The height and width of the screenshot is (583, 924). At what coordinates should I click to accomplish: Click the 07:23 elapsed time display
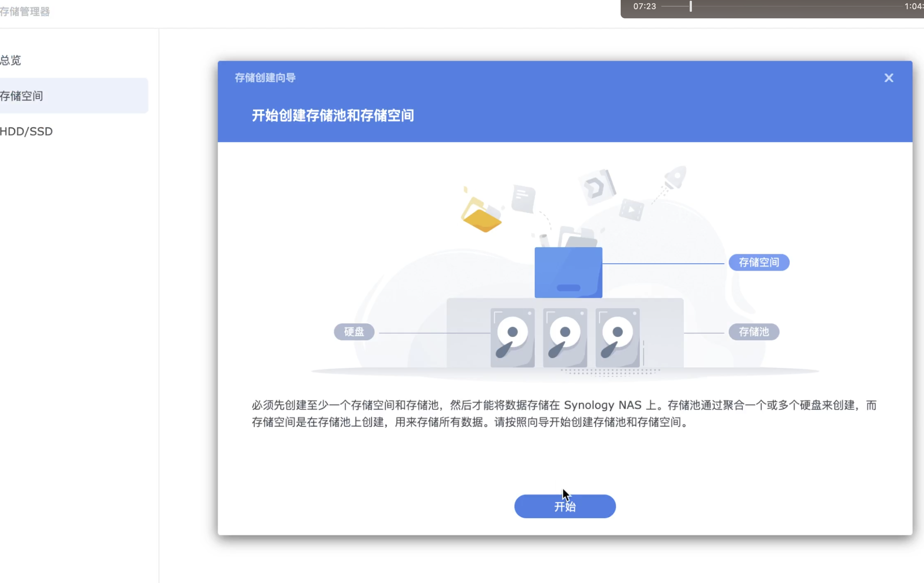(x=645, y=6)
